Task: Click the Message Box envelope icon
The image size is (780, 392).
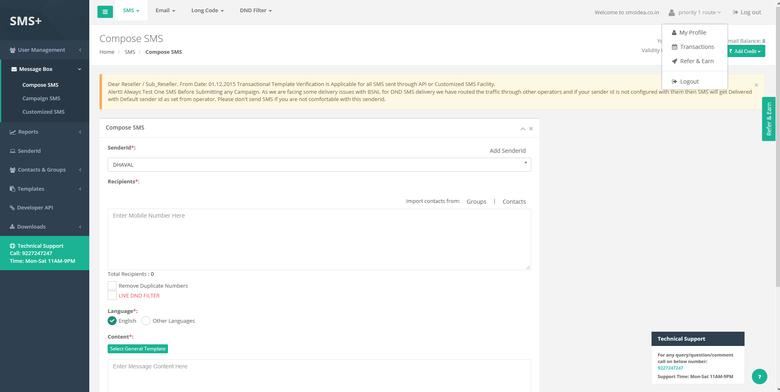Action: [x=13, y=69]
